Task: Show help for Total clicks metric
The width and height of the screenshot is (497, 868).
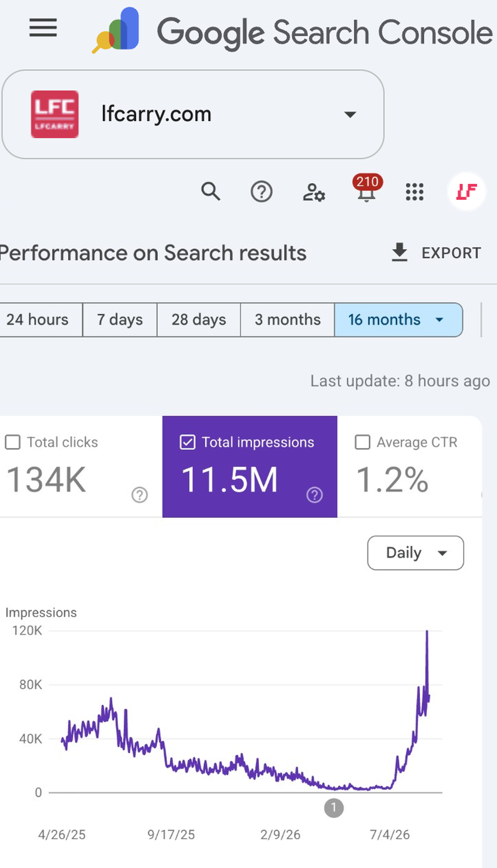Action: (x=139, y=495)
